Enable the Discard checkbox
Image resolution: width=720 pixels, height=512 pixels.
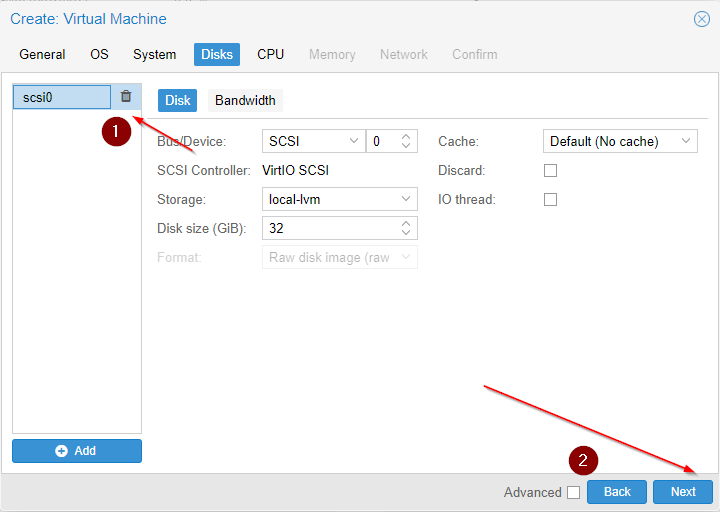point(550,171)
